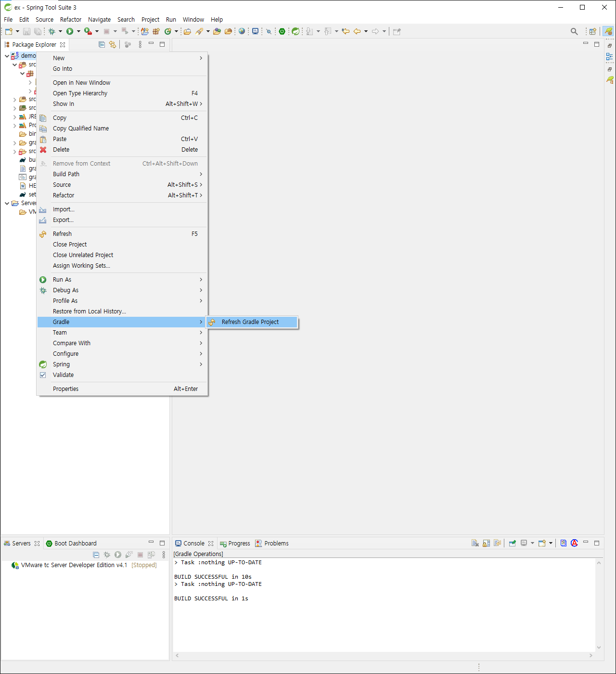Toggle Link with Editor in Package Explorer
The width and height of the screenshot is (616, 674).
[113, 44]
